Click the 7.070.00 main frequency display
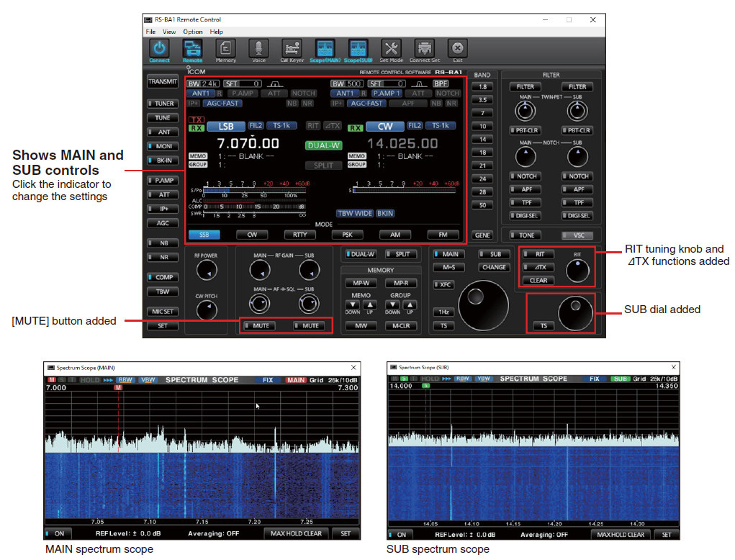Screen dimensions: 735x560 tap(248, 143)
